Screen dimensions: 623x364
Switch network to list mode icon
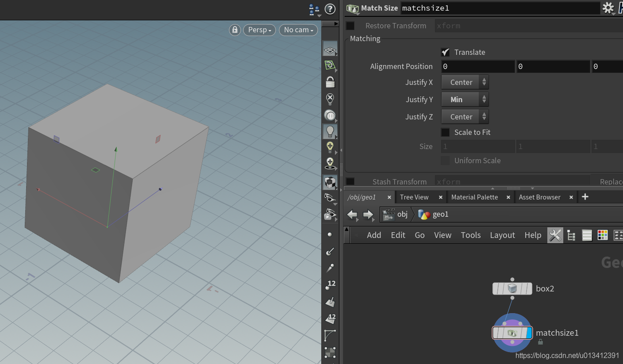587,235
